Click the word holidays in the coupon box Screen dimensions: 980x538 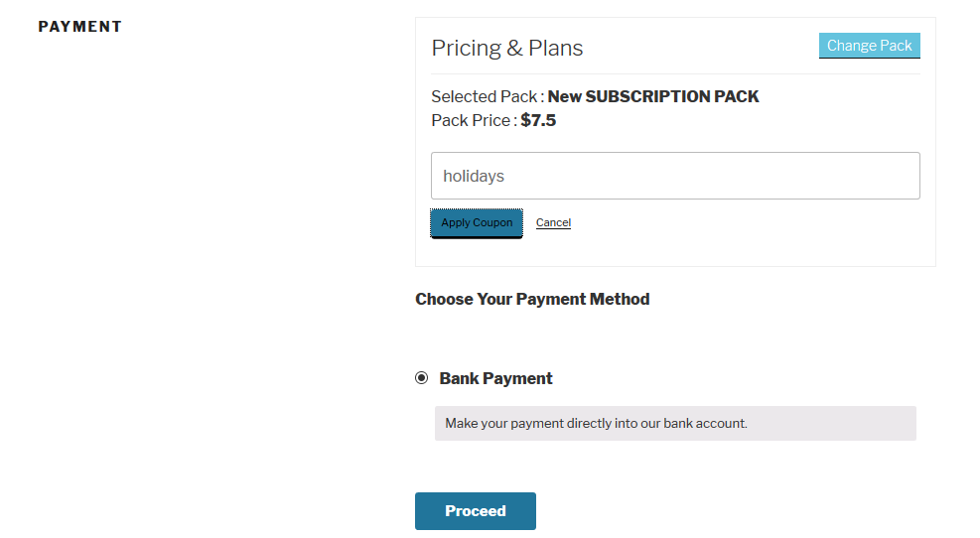474,176
